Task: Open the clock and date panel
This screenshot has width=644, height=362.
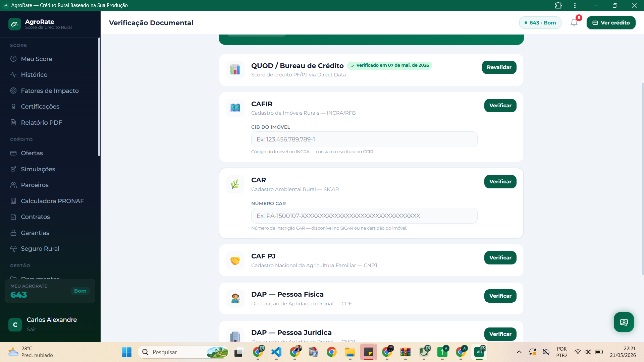Action: click(623, 352)
